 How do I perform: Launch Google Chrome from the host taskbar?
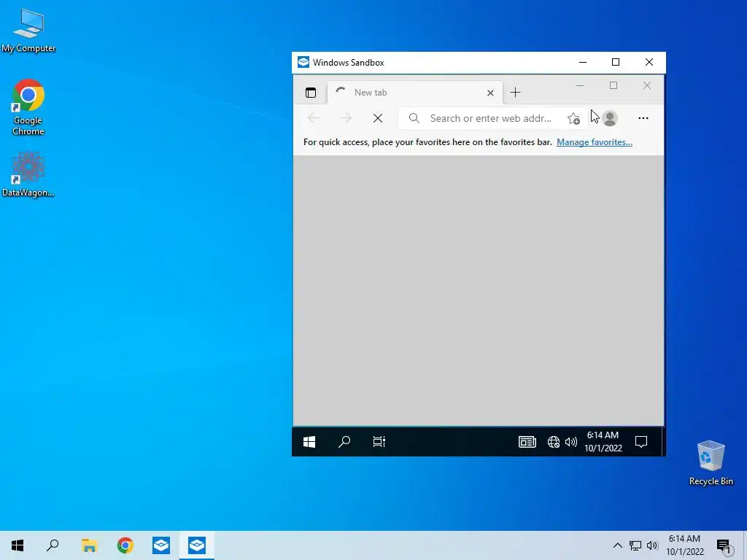[125, 545]
